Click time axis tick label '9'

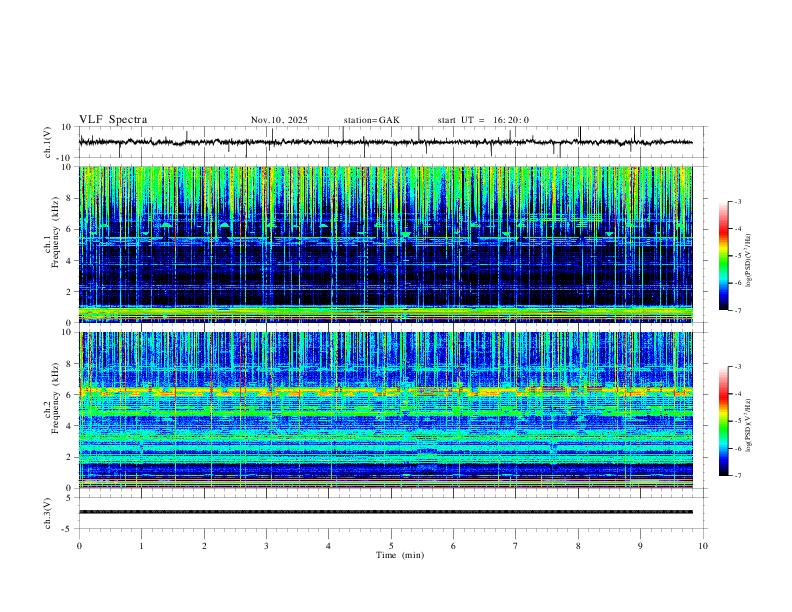640,546
